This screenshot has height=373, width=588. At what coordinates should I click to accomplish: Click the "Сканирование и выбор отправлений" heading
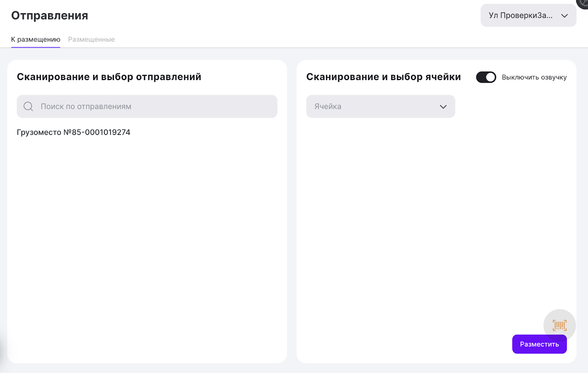109,77
